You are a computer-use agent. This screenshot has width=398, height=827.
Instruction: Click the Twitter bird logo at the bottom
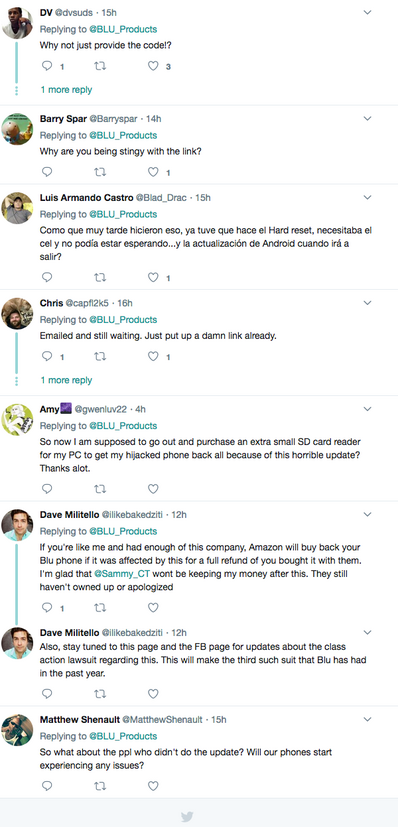click(x=187, y=816)
